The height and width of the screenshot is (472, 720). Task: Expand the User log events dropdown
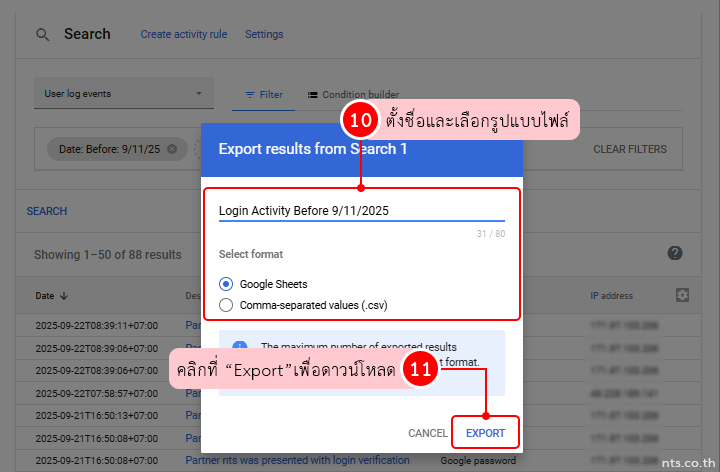coord(197,94)
